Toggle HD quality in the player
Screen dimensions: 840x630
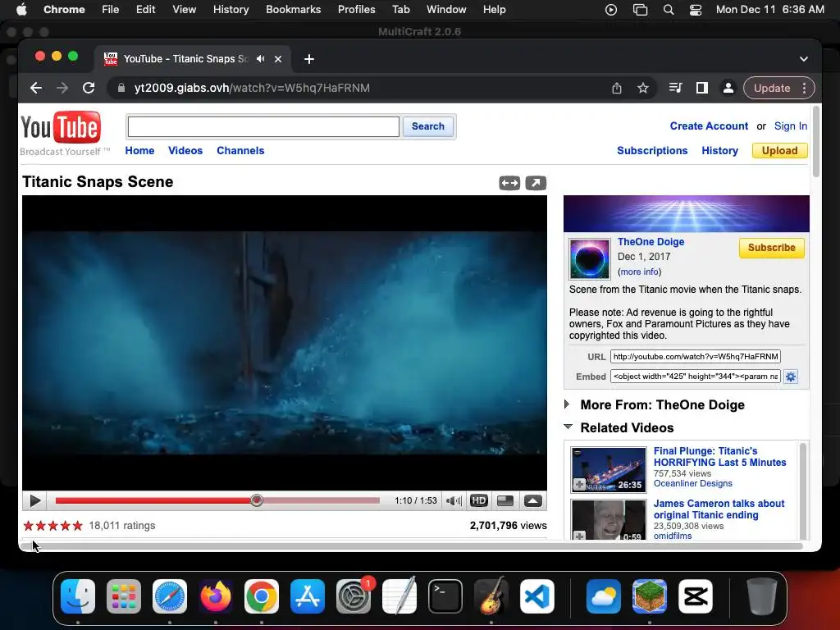click(x=479, y=501)
